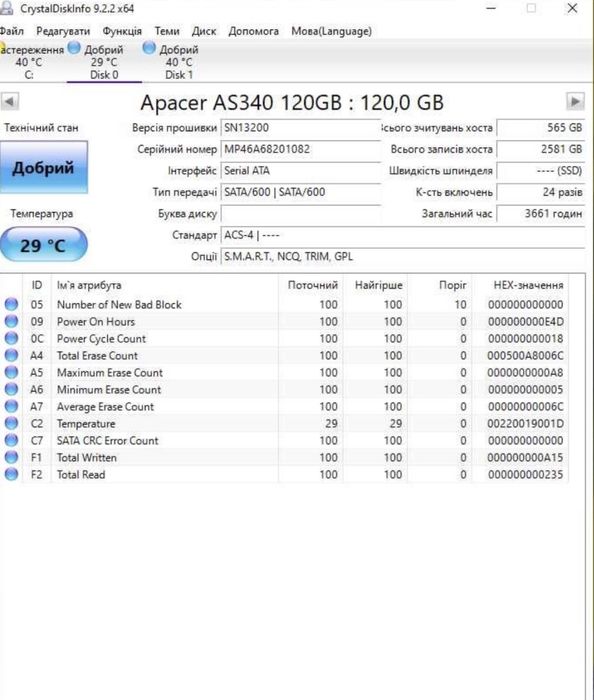This screenshot has height=700, width=594.
Task: Click the Serial ATA interface field
Action: tap(300, 171)
